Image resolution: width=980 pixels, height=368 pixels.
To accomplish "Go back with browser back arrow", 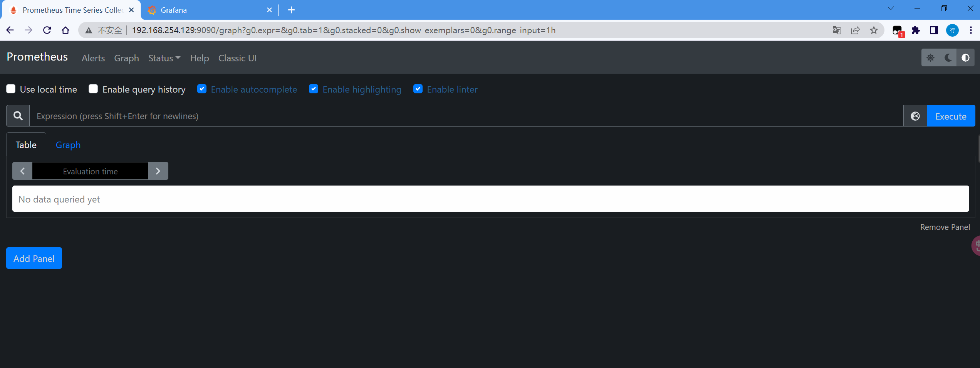I will (10, 30).
